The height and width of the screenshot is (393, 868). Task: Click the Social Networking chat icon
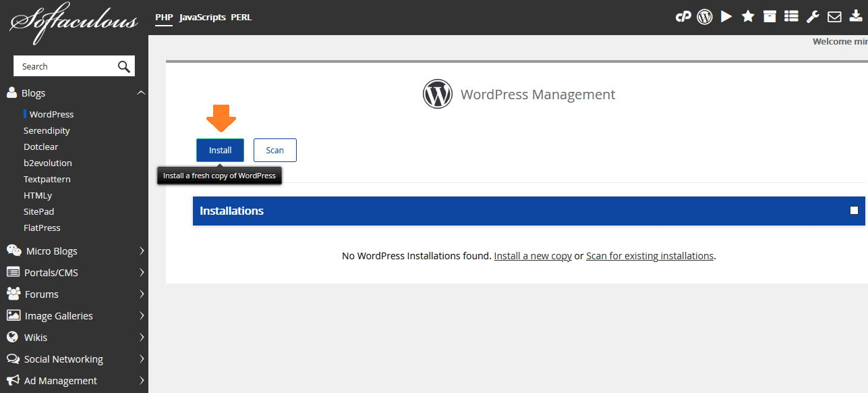pyautogui.click(x=12, y=359)
